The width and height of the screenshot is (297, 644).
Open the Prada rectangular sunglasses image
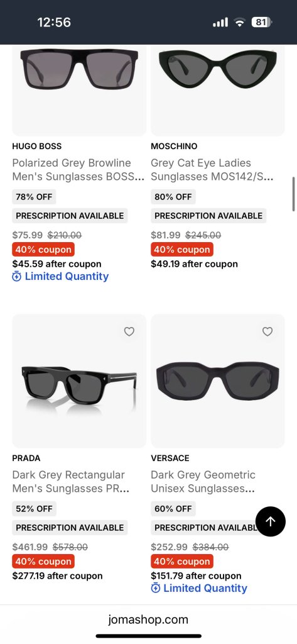click(79, 381)
